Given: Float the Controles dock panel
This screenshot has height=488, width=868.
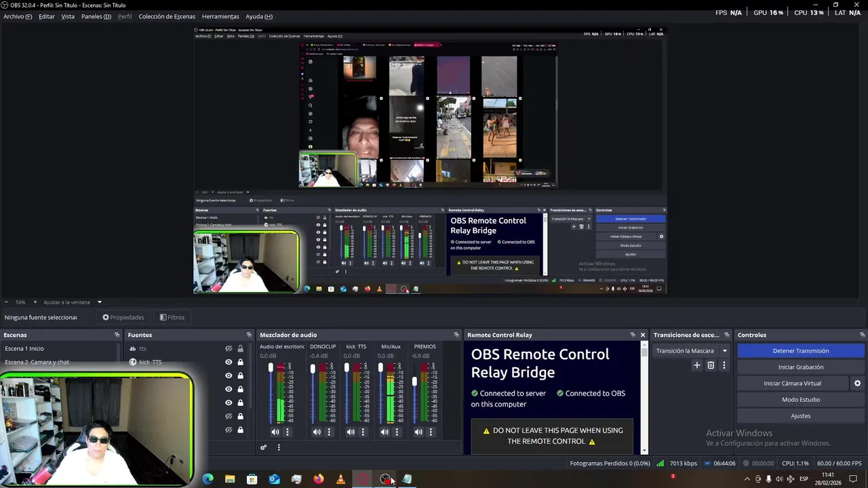Looking at the screenshot, I should coord(863,335).
